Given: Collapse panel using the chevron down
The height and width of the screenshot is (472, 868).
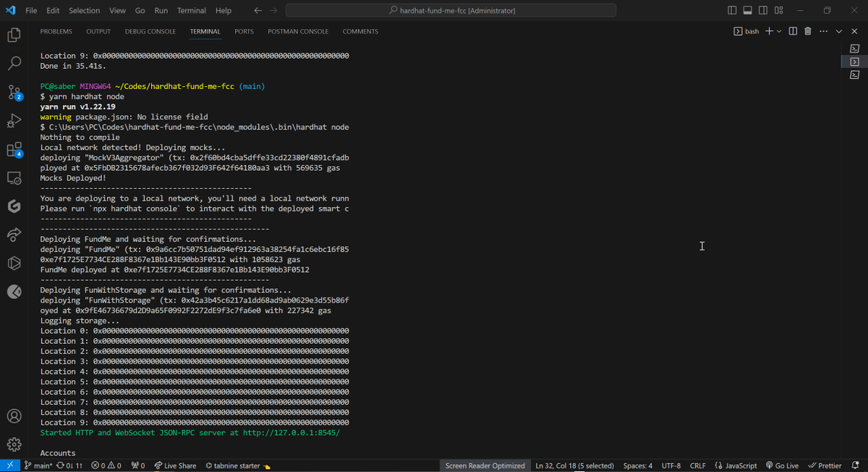Looking at the screenshot, I should coord(839,31).
